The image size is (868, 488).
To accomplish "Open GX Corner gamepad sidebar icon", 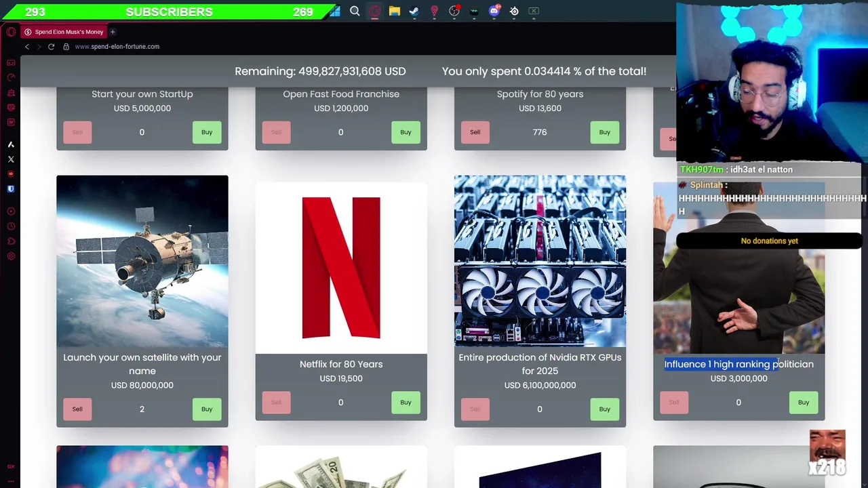I will tap(11, 62).
